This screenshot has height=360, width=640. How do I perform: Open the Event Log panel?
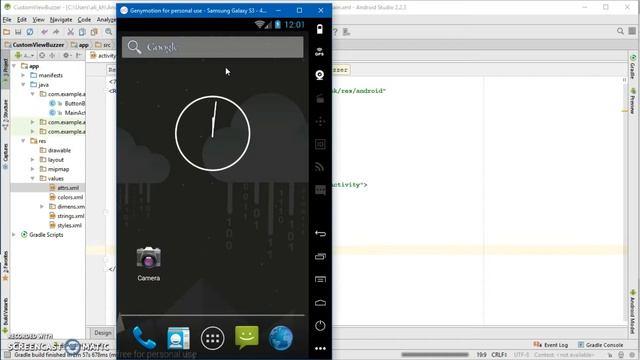[551, 345]
